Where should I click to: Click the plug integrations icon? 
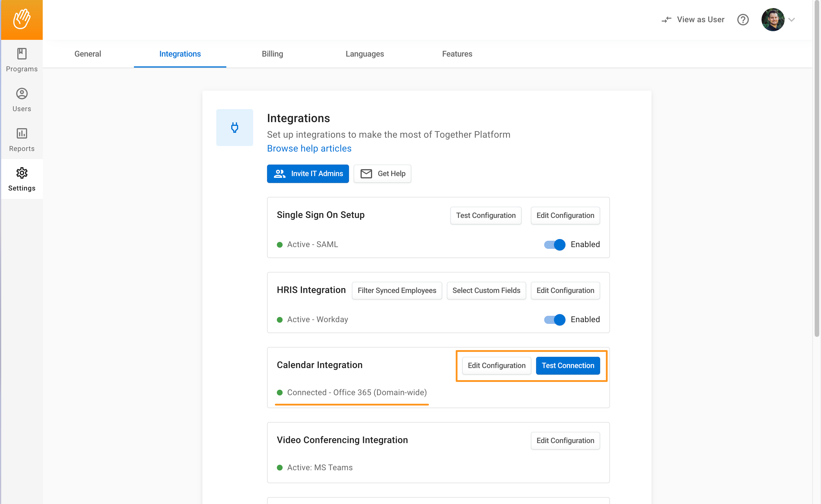pos(234,127)
